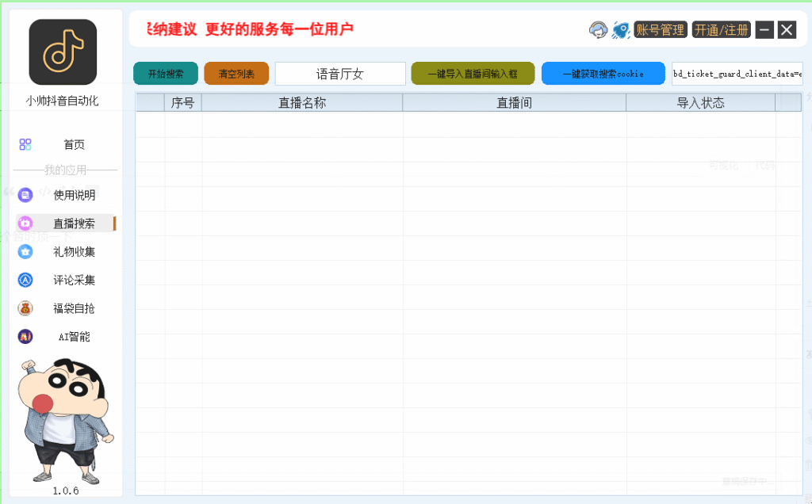Click 一键获取搜索cookie button
The image size is (812, 504).
click(603, 72)
